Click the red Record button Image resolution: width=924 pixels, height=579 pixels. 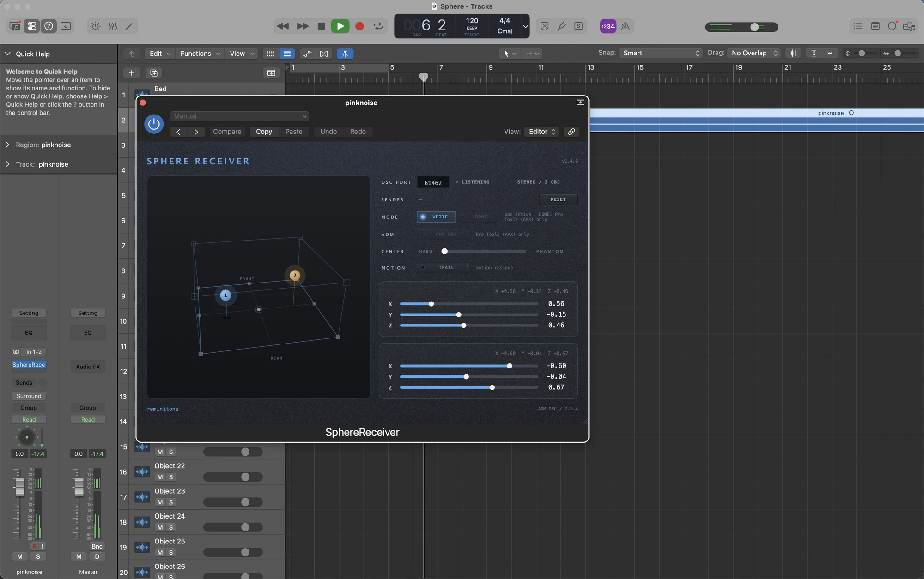[359, 26]
